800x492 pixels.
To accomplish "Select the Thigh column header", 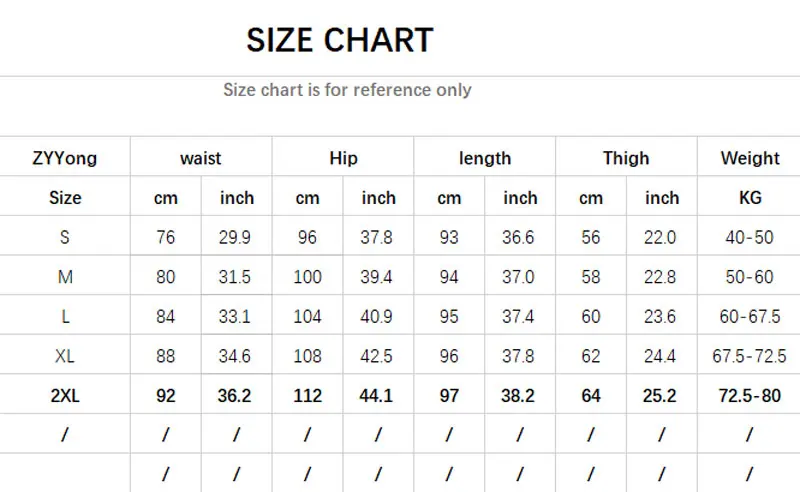I will pos(626,158).
